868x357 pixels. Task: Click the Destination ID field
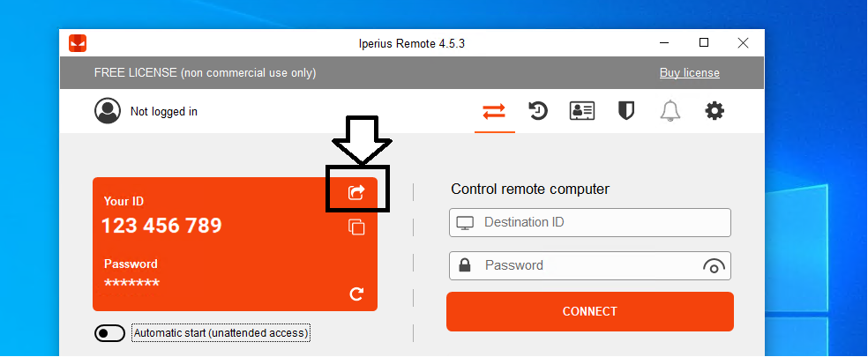point(590,222)
